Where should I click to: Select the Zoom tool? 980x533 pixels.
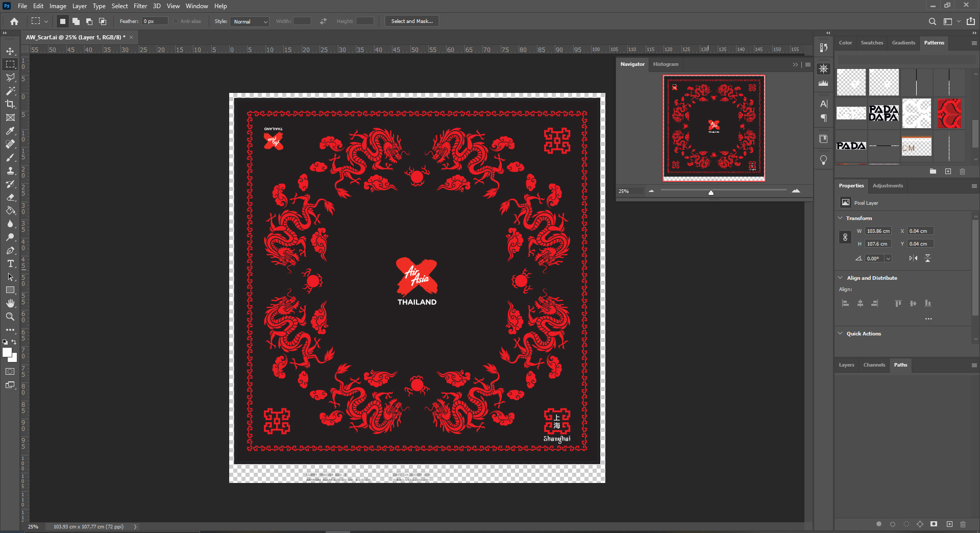coord(10,317)
